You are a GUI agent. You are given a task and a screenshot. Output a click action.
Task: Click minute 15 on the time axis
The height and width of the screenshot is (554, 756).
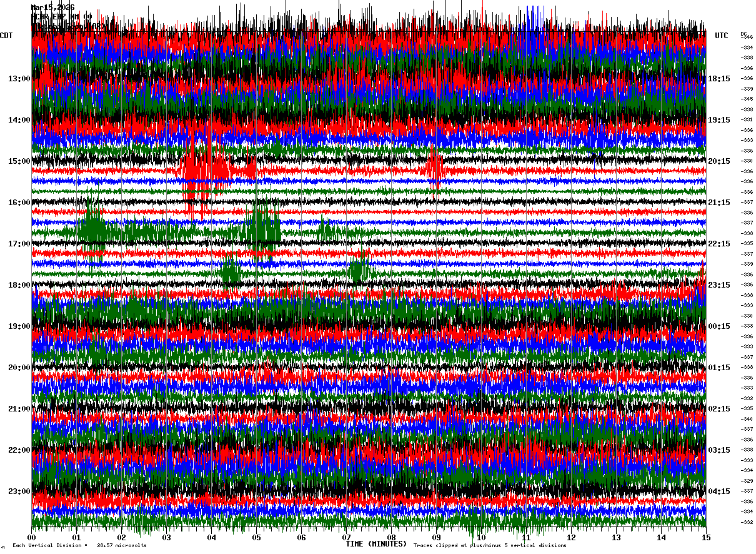(x=706, y=538)
